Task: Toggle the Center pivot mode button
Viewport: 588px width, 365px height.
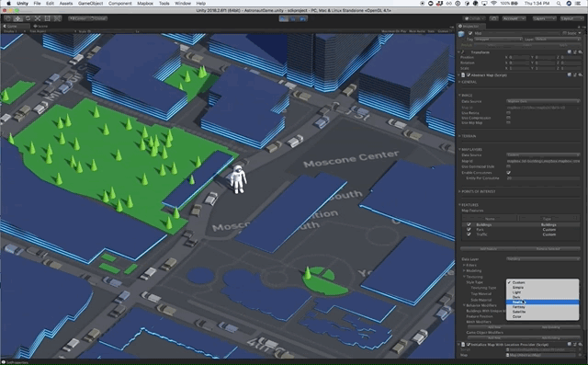Action: [77, 18]
